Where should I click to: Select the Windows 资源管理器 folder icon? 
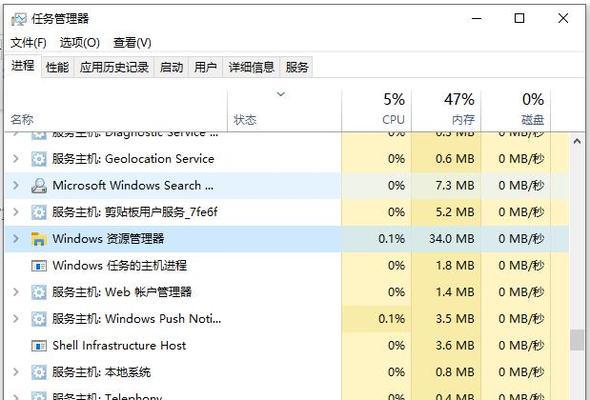[x=39, y=239]
